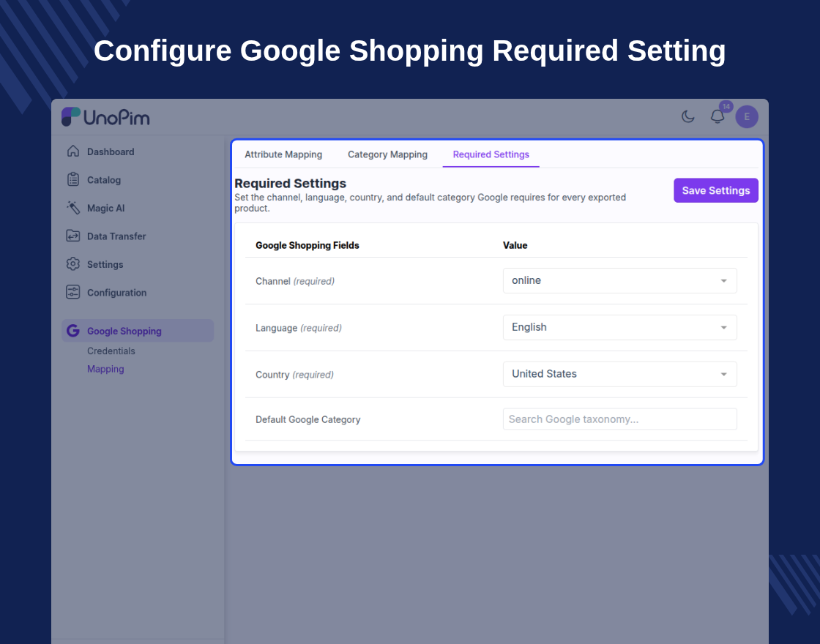Image resolution: width=820 pixels, height=644 pixels.
Task: Click the Required Settings heading
Action: (x=290, y=184)
